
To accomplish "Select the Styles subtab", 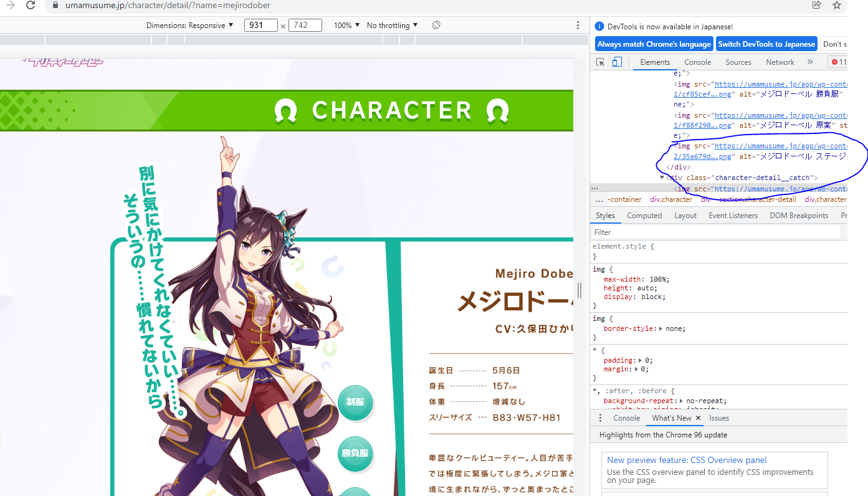I will tap(605, 216).
